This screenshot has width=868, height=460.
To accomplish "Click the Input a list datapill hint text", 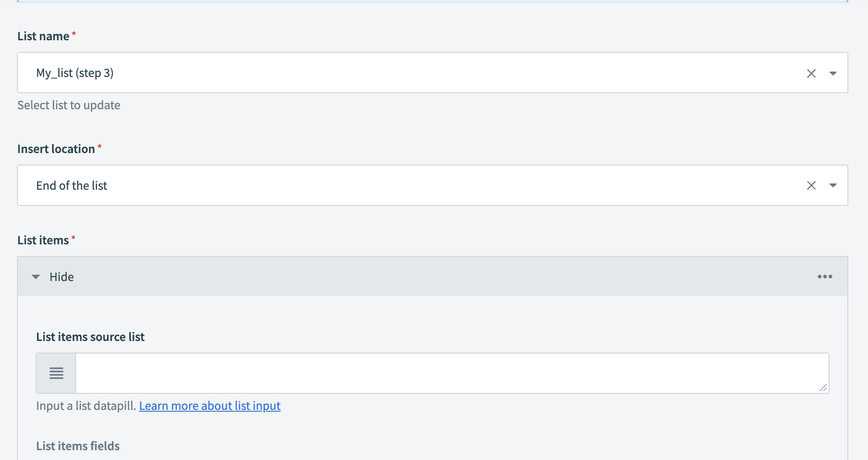I will tap(86, 406).
